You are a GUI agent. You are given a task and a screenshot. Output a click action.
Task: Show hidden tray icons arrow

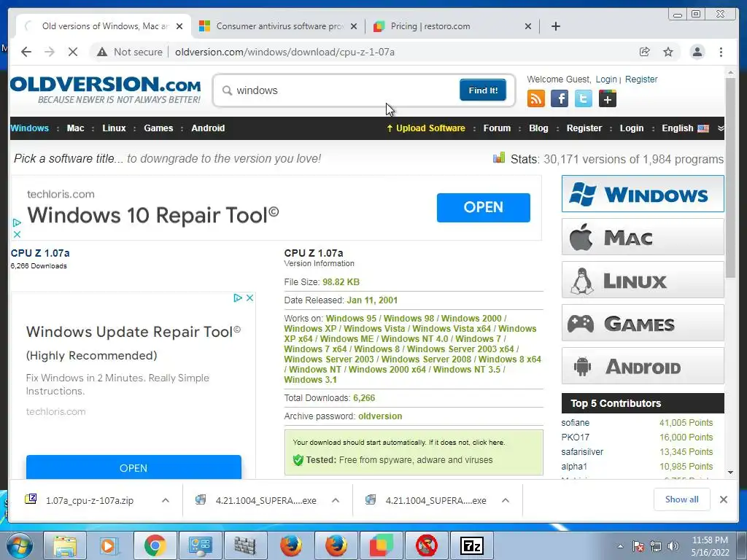(x=620, y=546)
